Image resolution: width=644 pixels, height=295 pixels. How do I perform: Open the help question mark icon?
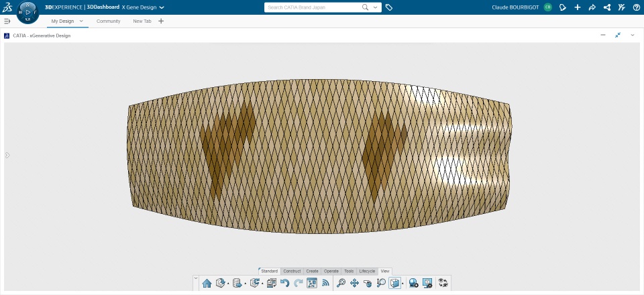coord(636,7)
